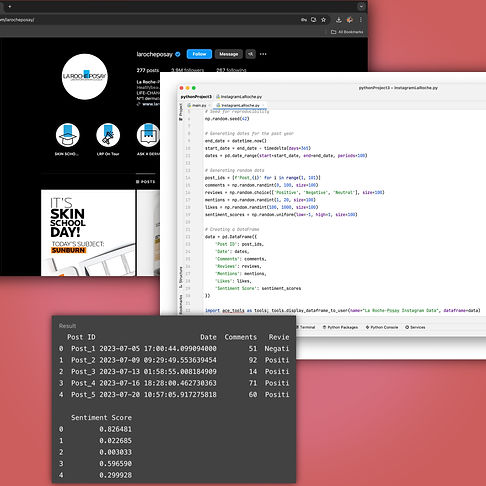Image resolution: width=486 pixels, height=486 pixels.
Task: Click the np.random.seed(42) code line
Action: tap(227, 119)
